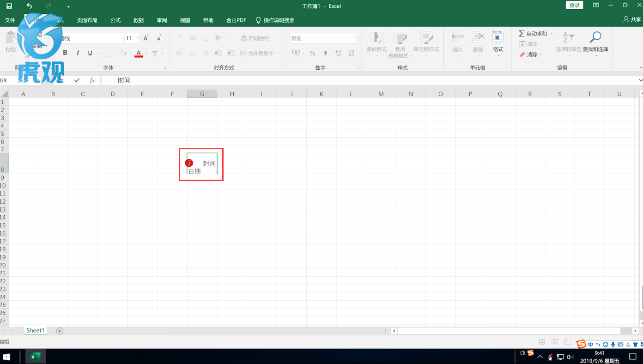Click the borders icon
643x364 pixels.
click(x=106, y=53)
